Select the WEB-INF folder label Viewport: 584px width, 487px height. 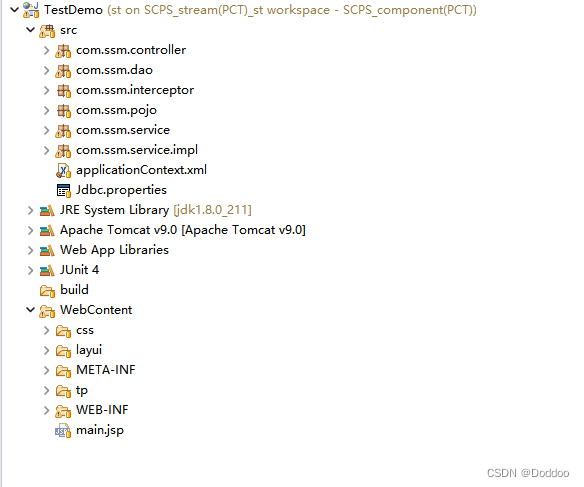pos(102,410)
